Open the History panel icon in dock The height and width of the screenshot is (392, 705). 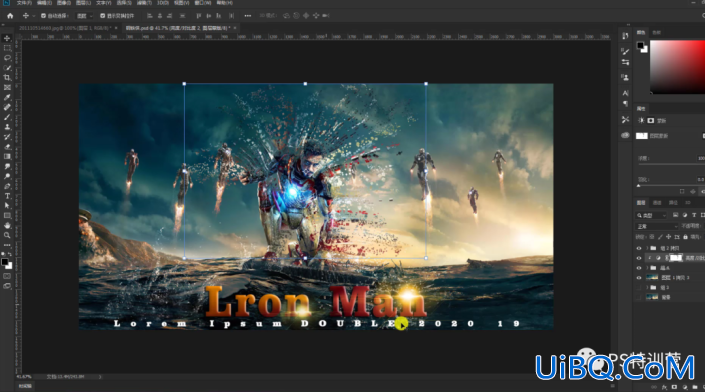pos(625,36)
